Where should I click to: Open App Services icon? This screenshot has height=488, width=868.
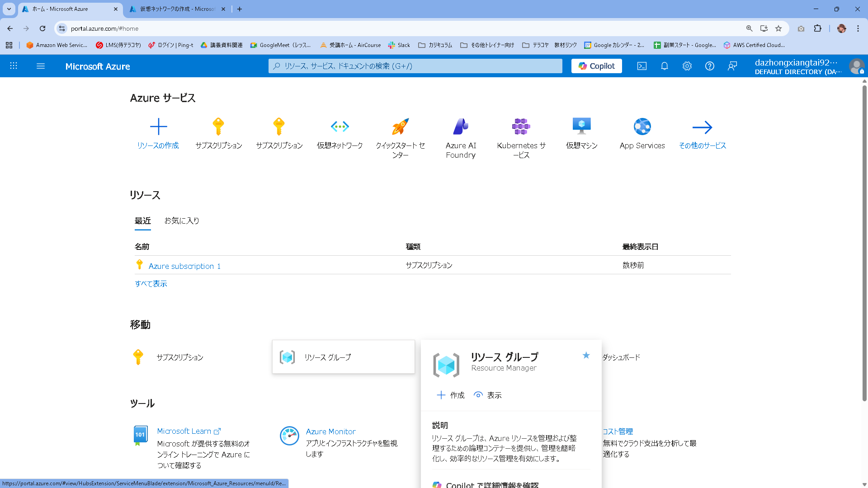tap(642, 127)
